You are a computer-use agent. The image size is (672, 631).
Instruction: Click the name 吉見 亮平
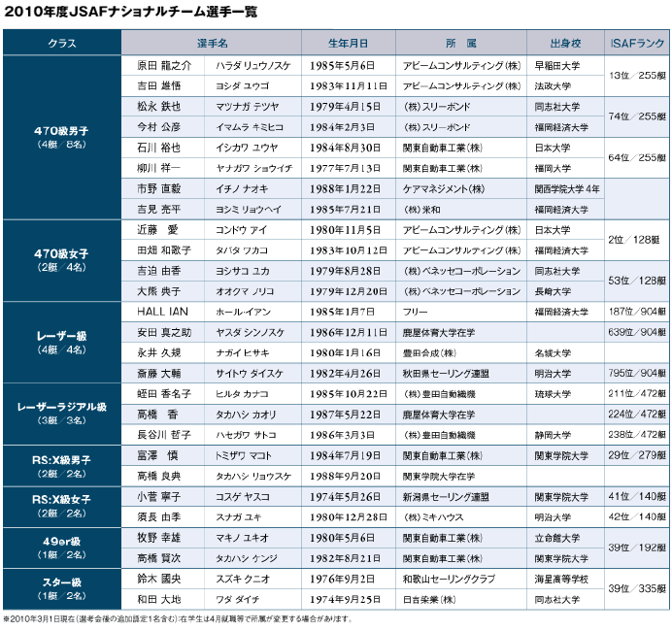click(159, 210)
